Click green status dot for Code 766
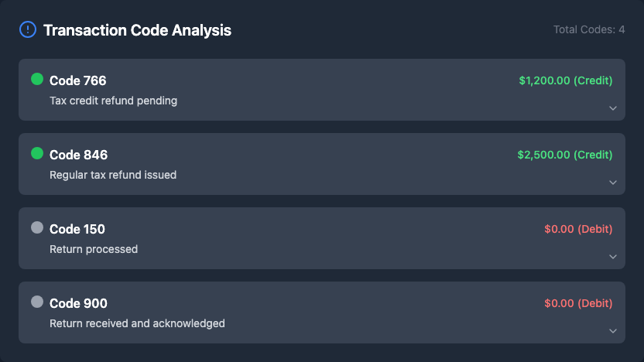644x362 pixels. 37,79
